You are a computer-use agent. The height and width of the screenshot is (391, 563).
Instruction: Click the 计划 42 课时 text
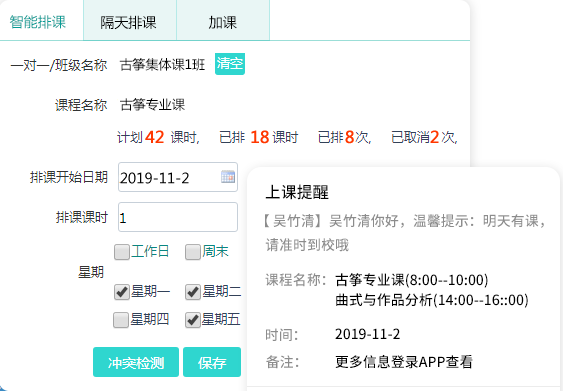158,137
